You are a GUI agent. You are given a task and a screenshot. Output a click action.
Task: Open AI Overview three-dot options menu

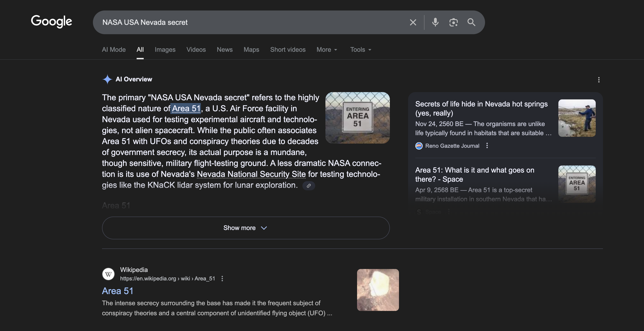tap(598, 80)
